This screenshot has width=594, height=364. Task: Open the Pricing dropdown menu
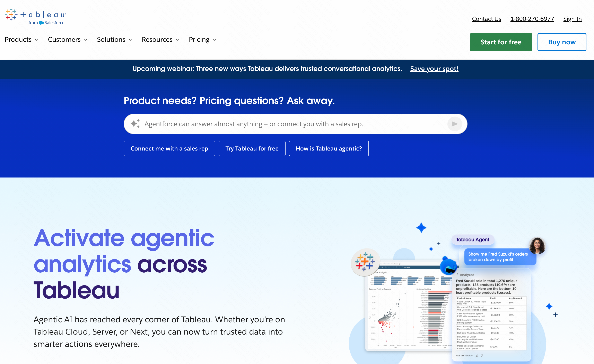[202, 39]
